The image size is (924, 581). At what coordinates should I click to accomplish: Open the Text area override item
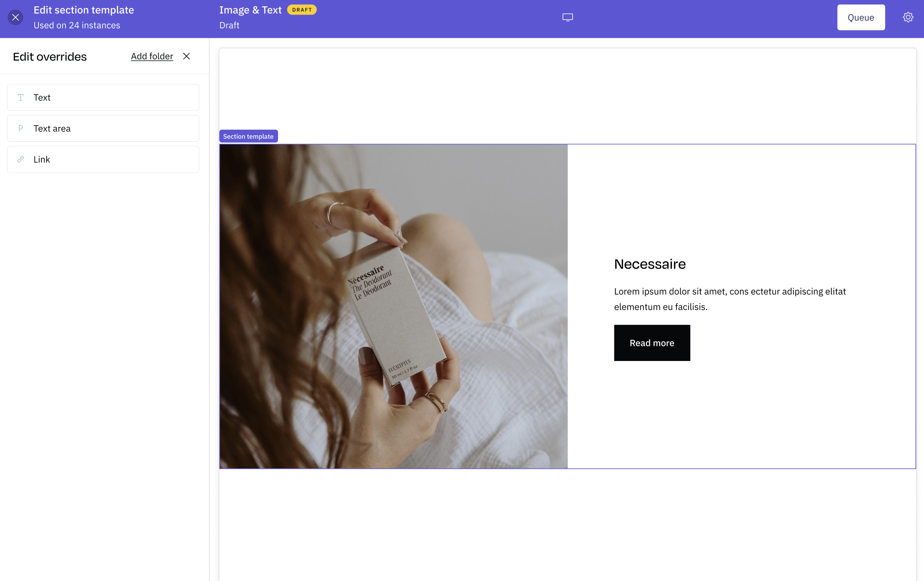[103, 129]
